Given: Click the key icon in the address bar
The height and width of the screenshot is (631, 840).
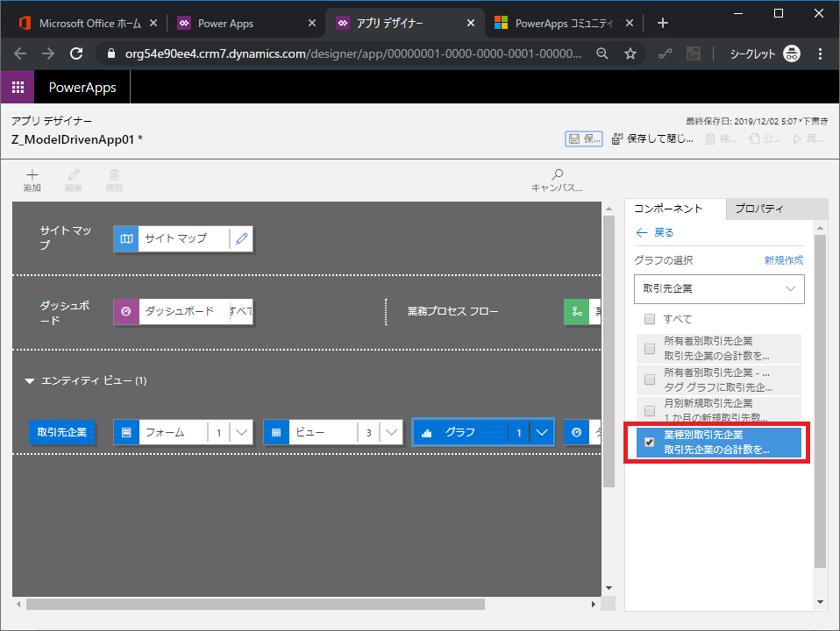Looking at the screenshot, I should (x=666, y=53).
